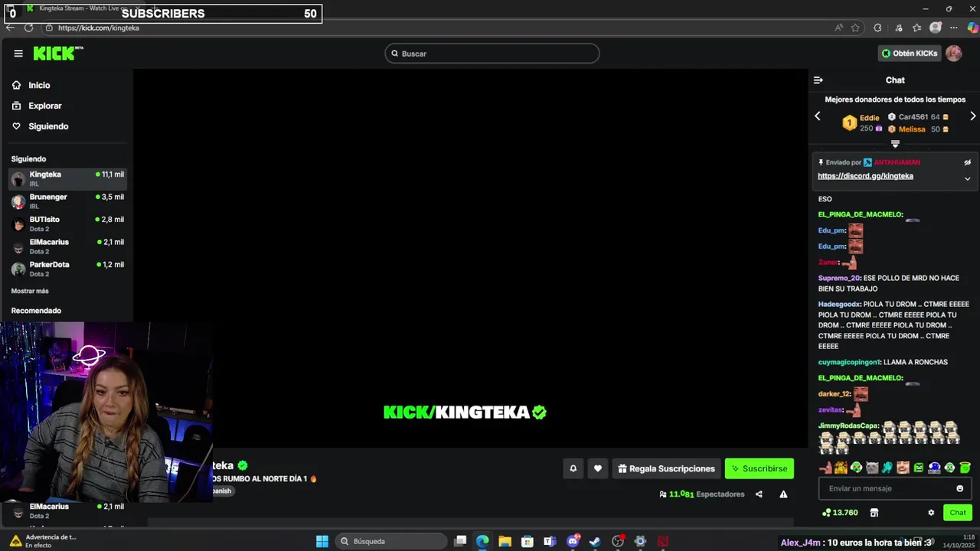Open the user profile avatar menu
This screenshot has width=980, height=551.
point(953,54)
